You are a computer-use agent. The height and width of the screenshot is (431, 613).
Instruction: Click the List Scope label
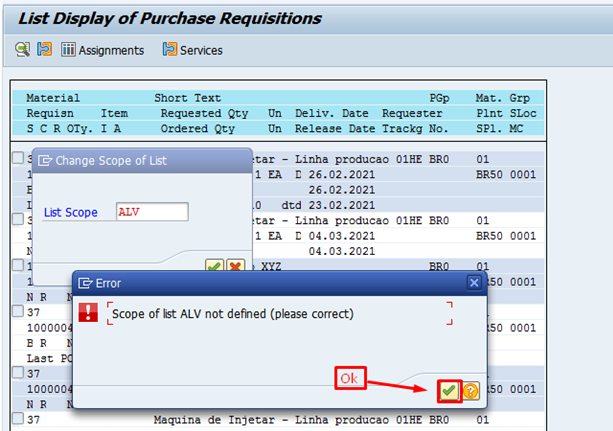(77, 212)
